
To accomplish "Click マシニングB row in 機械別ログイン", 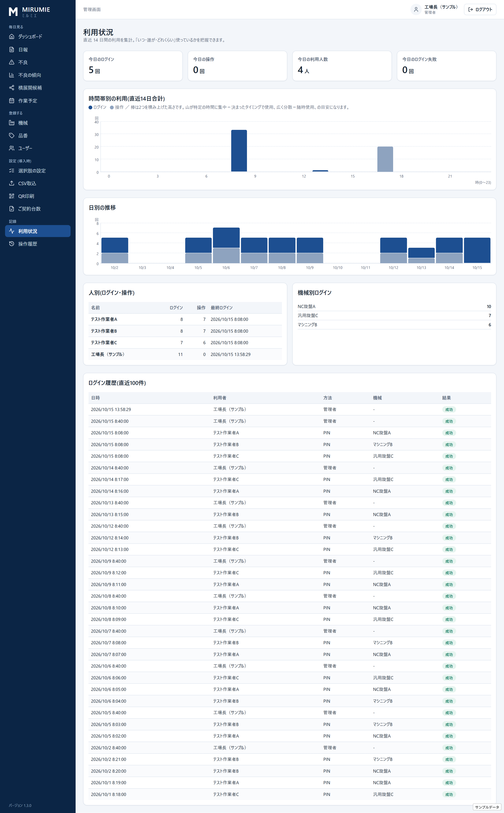I will [394, 325].
